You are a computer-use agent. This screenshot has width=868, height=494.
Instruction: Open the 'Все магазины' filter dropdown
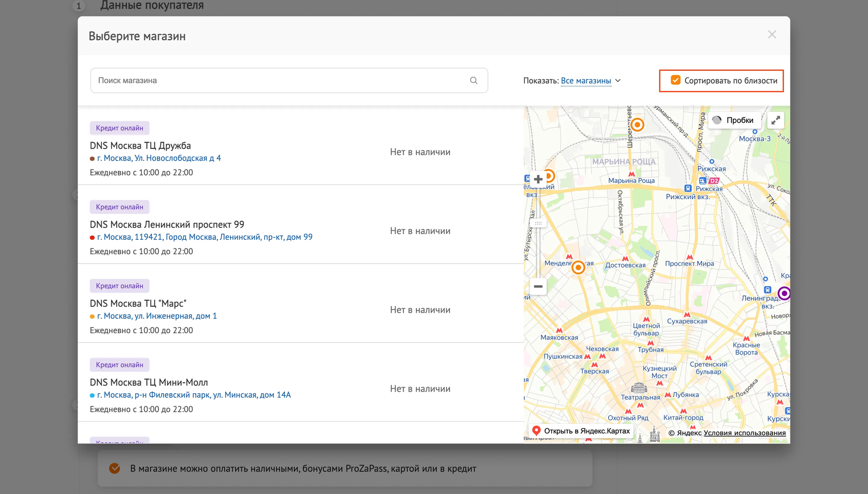(x=591, y=81)
